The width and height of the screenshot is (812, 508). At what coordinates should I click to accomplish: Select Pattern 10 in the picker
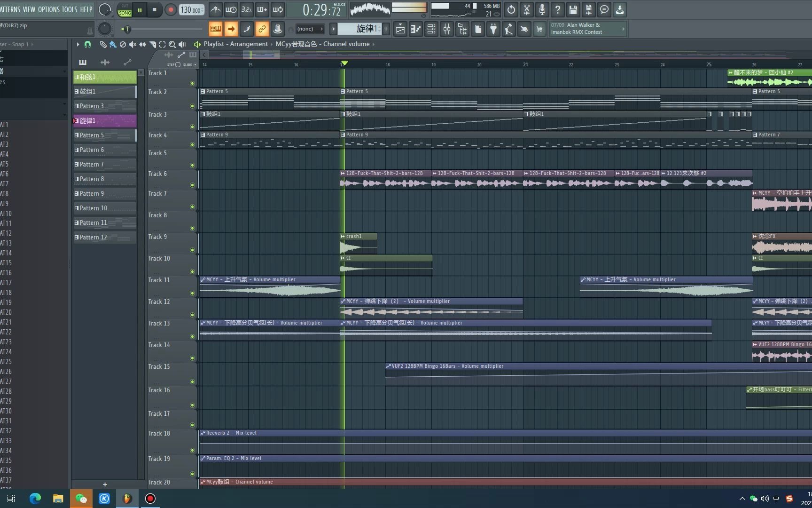pos(105,208)
